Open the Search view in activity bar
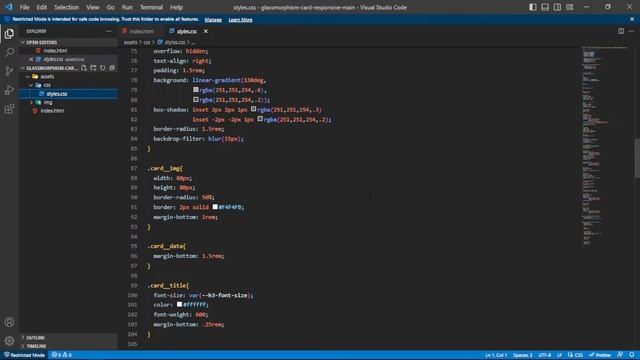The height and width of the screenshot is (360, 640). tap(9, 52)
